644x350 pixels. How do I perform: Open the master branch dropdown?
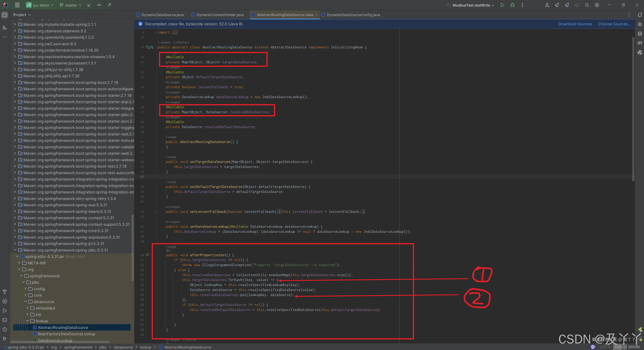tap(71, 5)
